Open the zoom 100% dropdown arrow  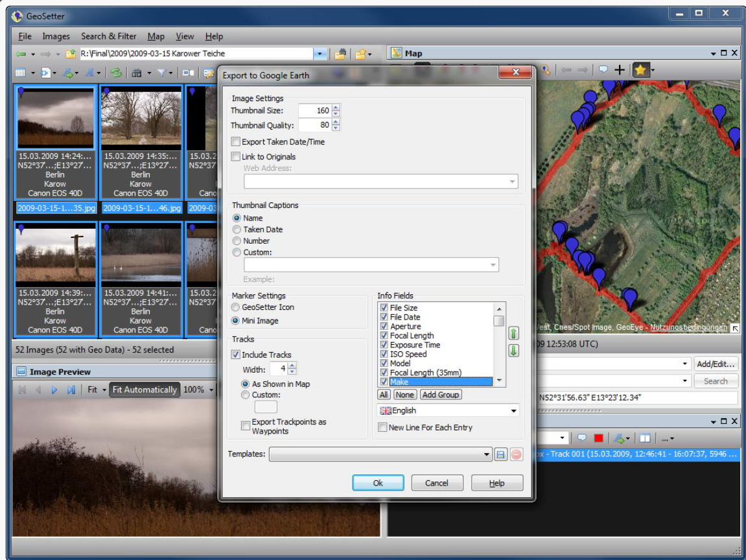211,390
